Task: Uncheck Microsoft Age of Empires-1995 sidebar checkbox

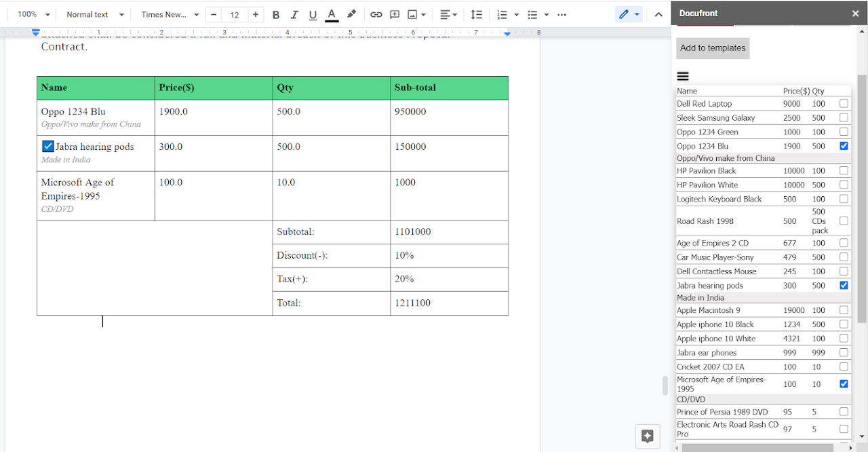Action: [844, 384]
